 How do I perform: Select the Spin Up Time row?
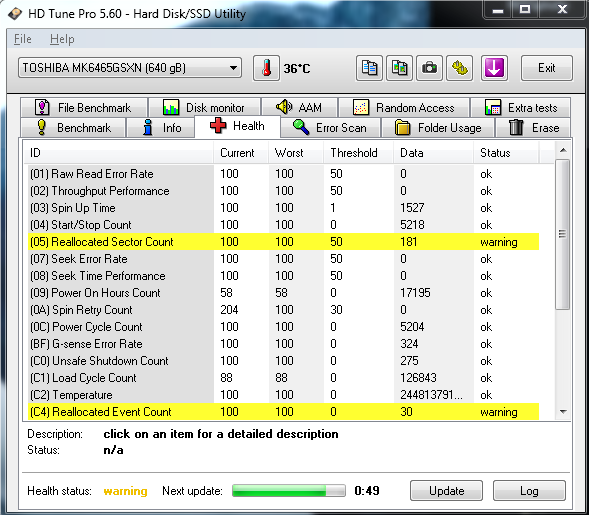tap(284, 208)
